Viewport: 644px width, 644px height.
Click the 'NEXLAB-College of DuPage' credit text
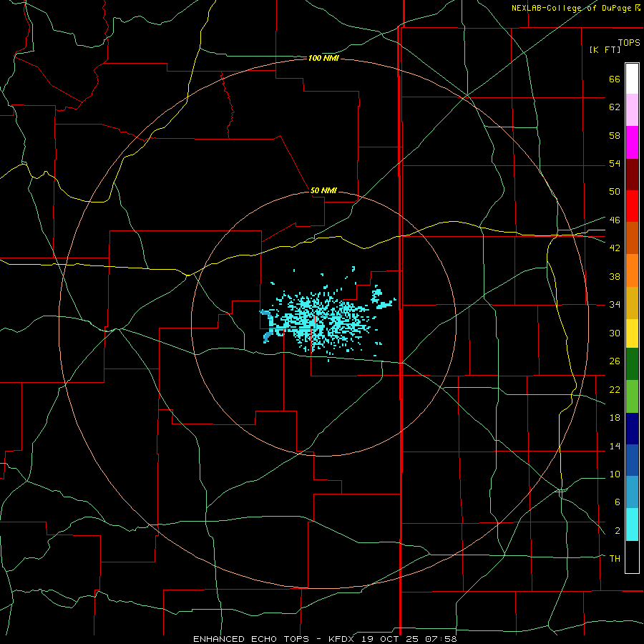[x=571, y=8]
